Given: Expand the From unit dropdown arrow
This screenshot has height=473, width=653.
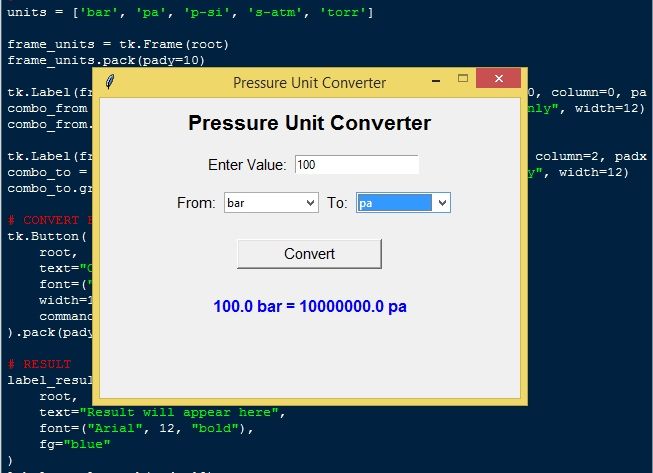Looking at the screenshot, I should [309, 203].
